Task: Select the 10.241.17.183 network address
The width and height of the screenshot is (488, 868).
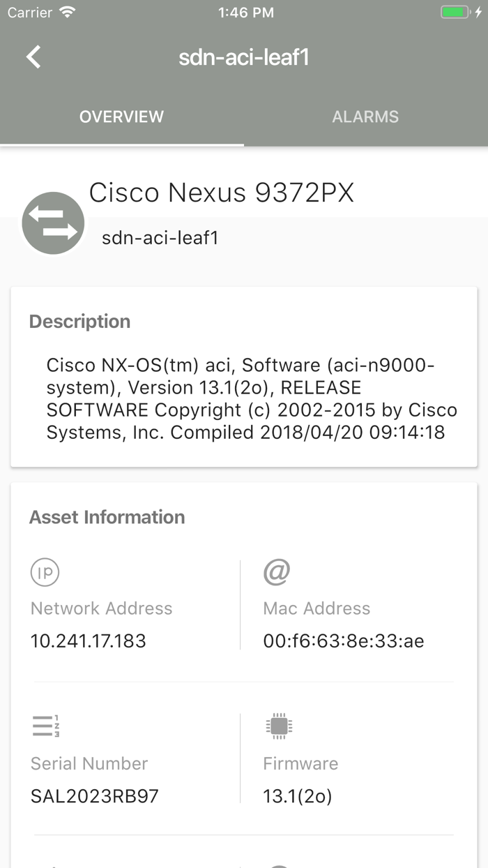Action: 89,641
